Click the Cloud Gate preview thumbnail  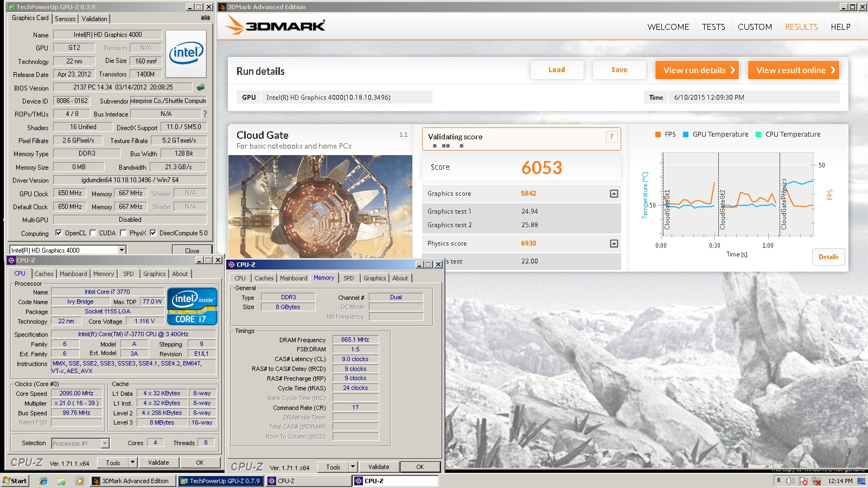(320, 207)
